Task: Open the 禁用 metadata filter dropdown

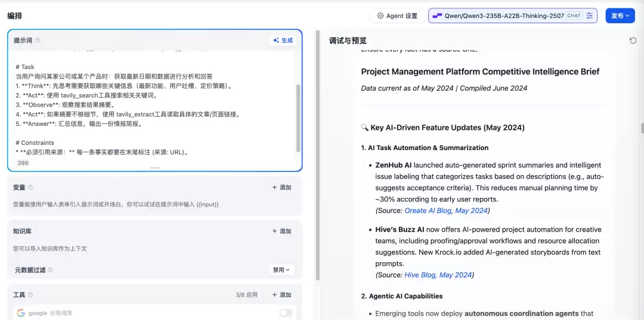Action: click(281, 270)
